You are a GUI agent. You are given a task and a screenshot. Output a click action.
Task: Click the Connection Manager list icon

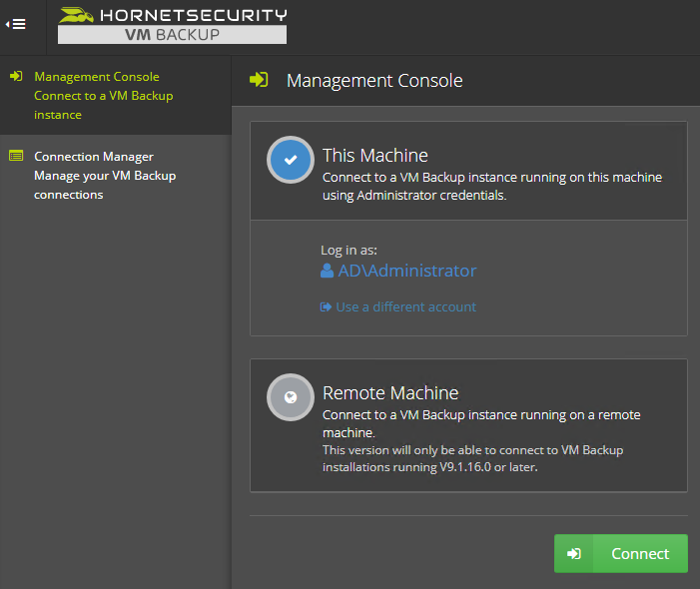tap(16, 156)
